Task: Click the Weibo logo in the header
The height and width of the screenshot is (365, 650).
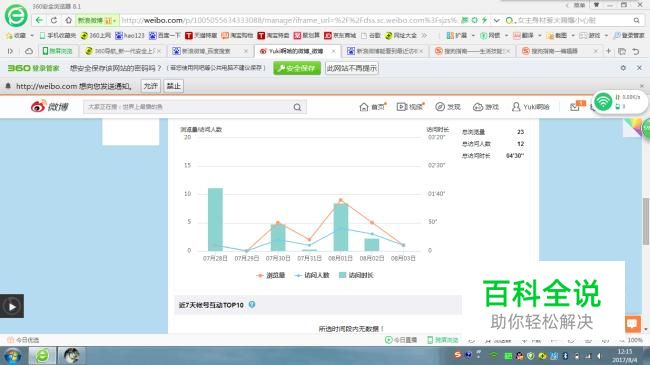Action: (49, 107)
